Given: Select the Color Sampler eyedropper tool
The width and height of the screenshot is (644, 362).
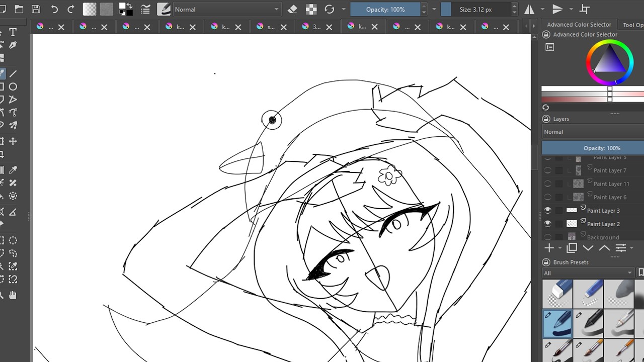Looking at the screenshot, I should tap(13, 170).
